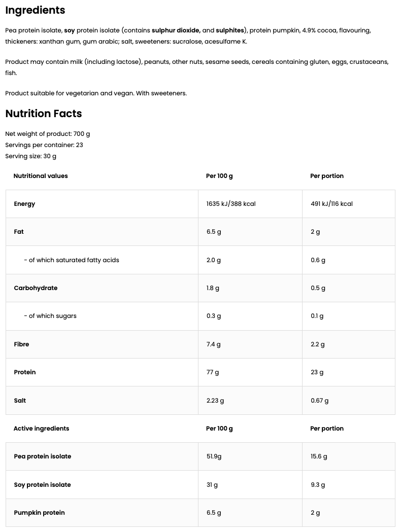This screenshot has height=532, width=400.
Task: Click the Pea protein isolate row label
Action: coord(43,456)
